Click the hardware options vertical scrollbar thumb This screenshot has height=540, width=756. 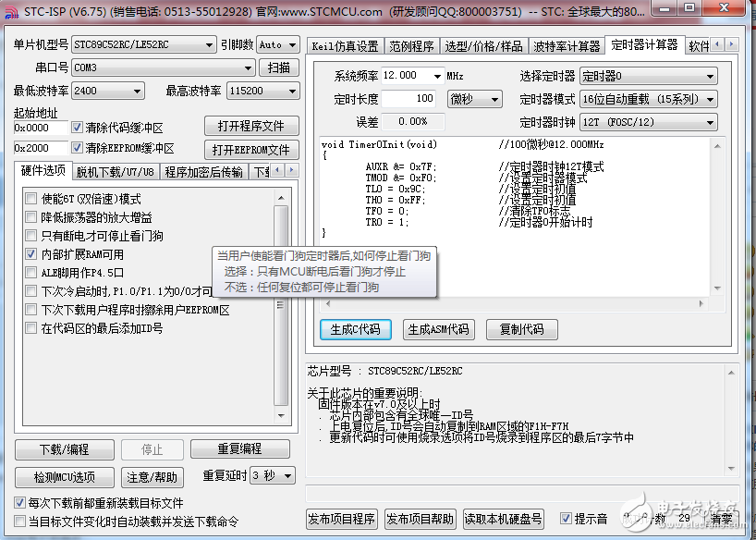281,306
